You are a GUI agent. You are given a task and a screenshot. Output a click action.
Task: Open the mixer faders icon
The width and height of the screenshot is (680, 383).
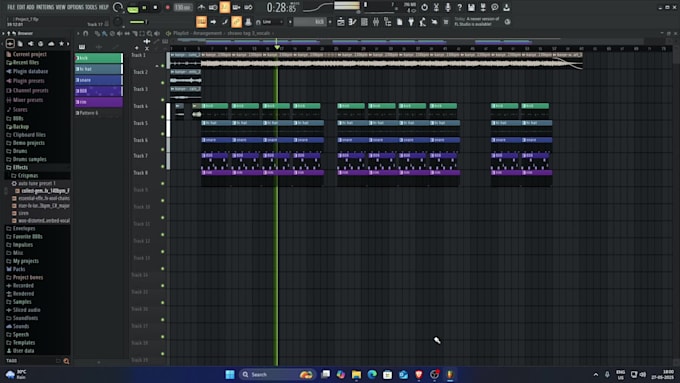(376, 22)
